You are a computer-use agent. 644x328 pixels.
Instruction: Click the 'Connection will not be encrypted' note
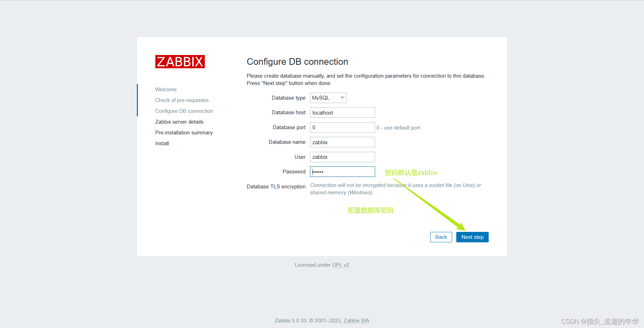[396, 189]
